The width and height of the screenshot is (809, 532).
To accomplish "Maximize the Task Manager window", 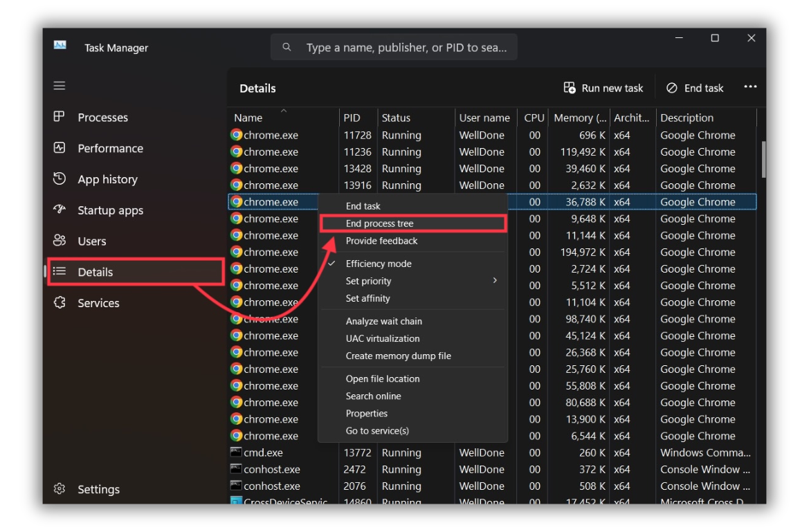I will tap(715, 38).
